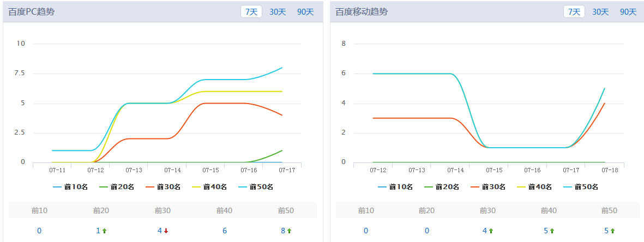Open the PC 前40 count link showing 6

tap(225, 231)
